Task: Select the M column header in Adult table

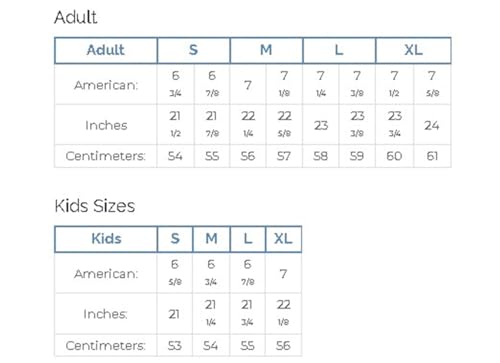Action: click(x=266, y=50)
